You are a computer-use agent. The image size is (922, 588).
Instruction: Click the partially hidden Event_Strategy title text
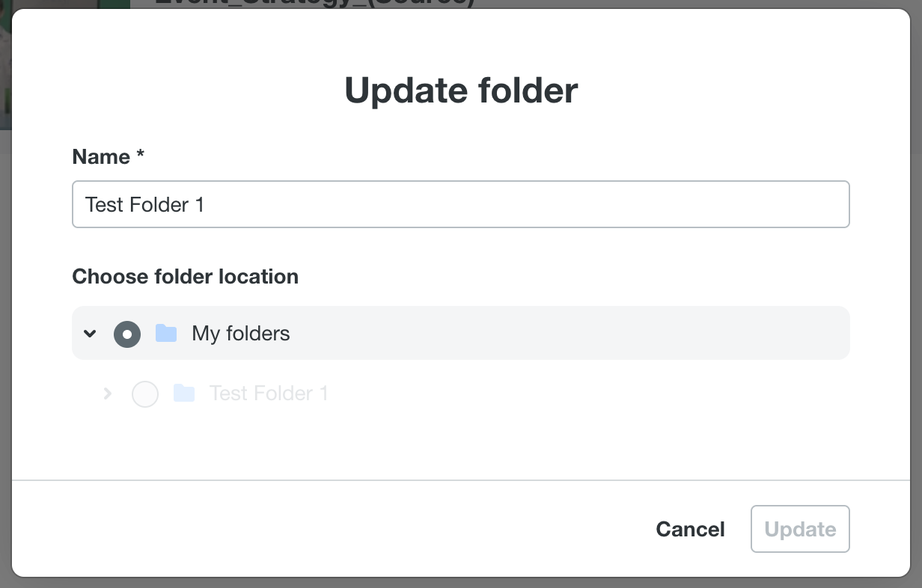point(314,3)
